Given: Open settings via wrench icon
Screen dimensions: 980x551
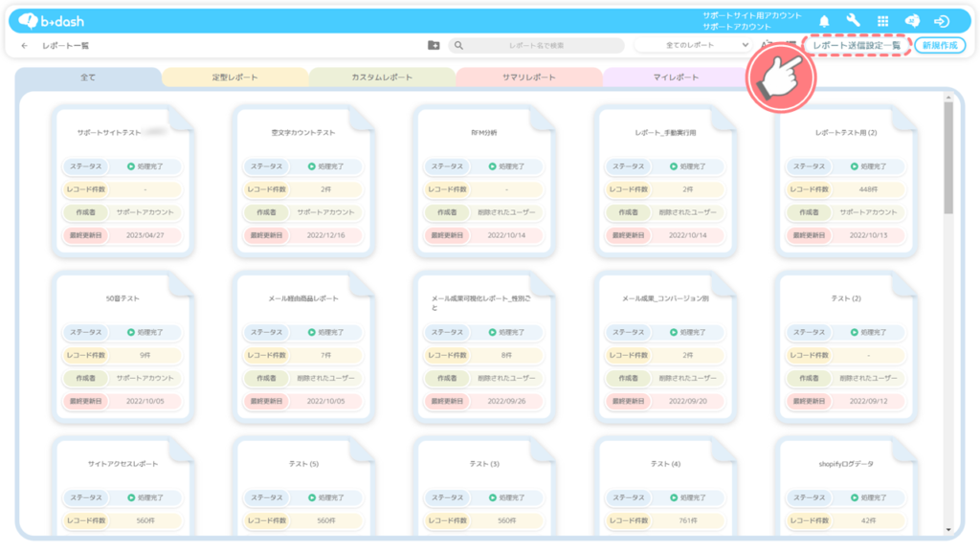Looking at the screenshot, I should (x=853, y=21).
